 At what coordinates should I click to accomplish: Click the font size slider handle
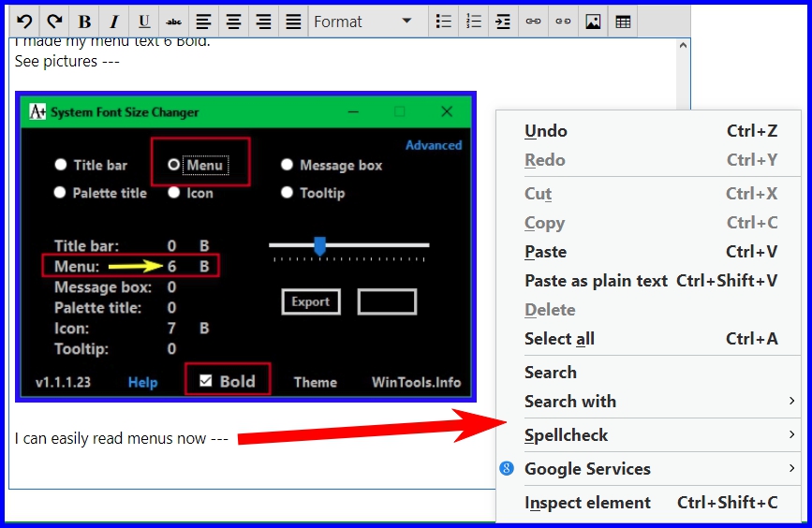coord(320,246)
